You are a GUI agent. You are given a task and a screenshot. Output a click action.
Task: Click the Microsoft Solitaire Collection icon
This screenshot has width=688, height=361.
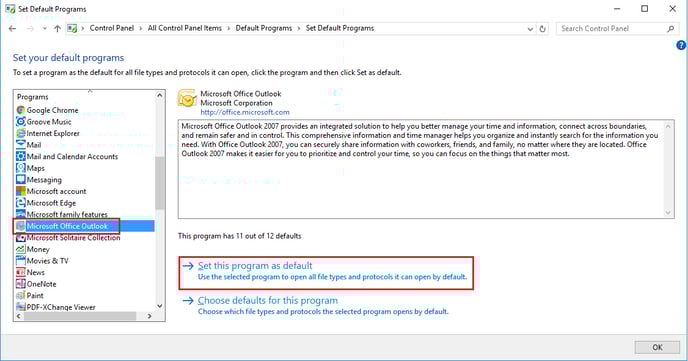coord(21,237)
